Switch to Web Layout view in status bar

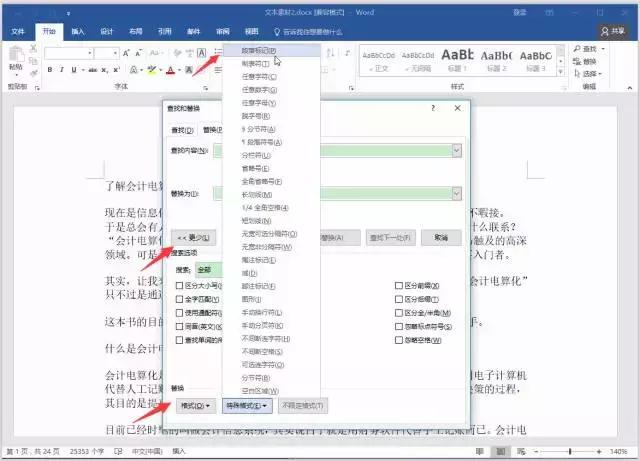[521, 451]
